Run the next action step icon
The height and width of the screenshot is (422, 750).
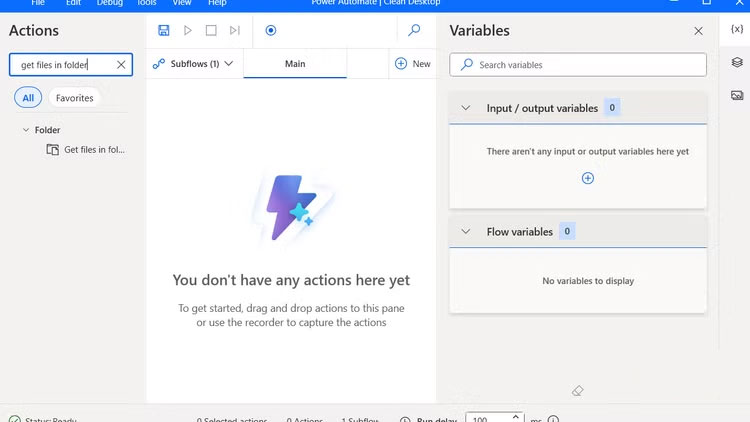[x=234, y=31]
